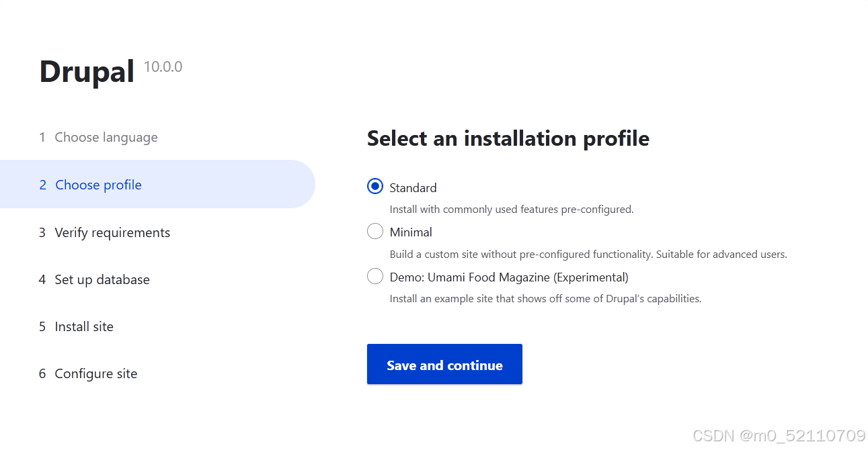868x450 pixels.
Task: Jump to the Configure site step
Action: tap(88, 373)
